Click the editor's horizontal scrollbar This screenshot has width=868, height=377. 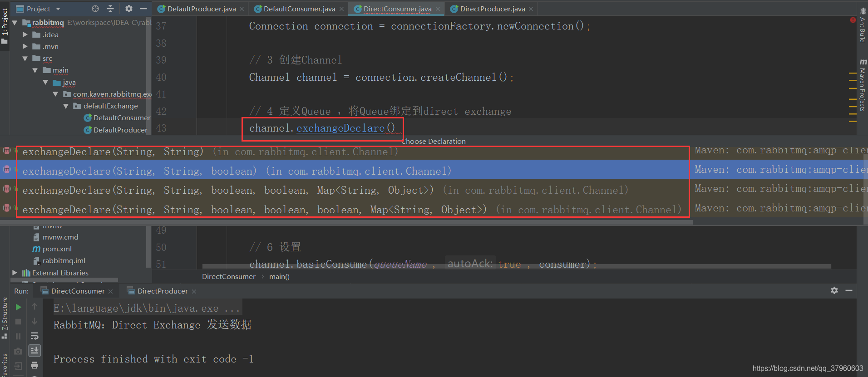[517, 266]
